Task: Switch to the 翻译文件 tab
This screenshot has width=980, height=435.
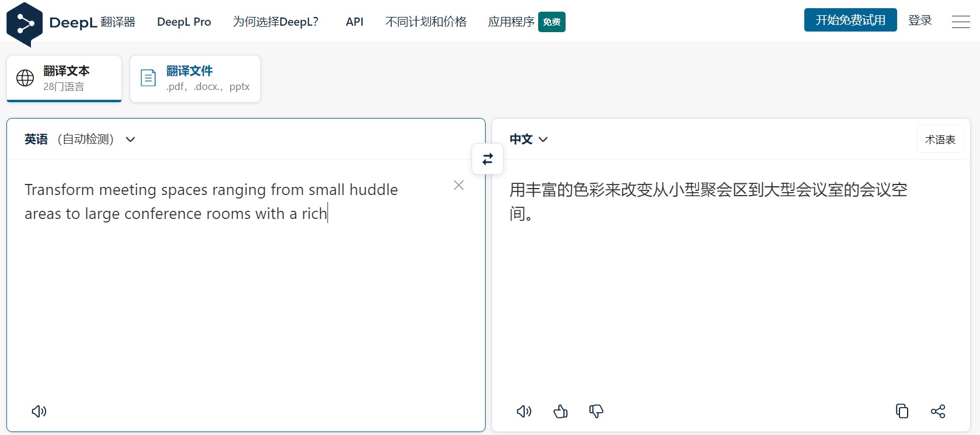Action: tap(195, 78)
